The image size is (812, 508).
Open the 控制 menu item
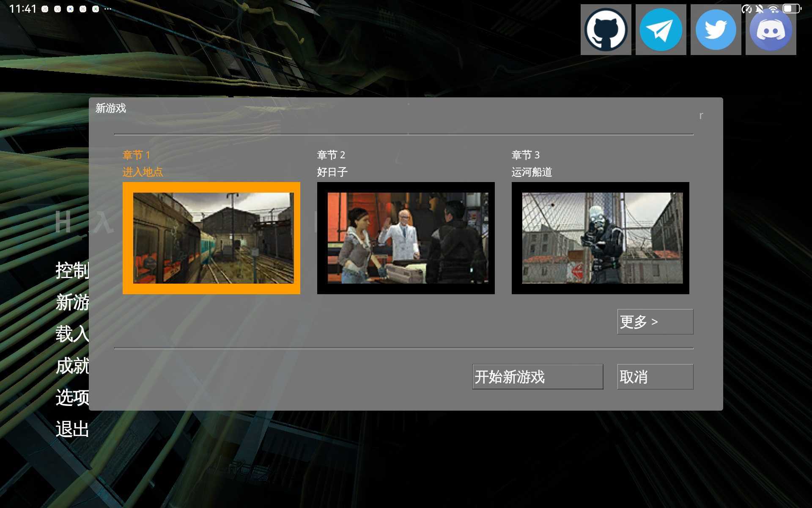pyautogui.click(x=72, y=270)
